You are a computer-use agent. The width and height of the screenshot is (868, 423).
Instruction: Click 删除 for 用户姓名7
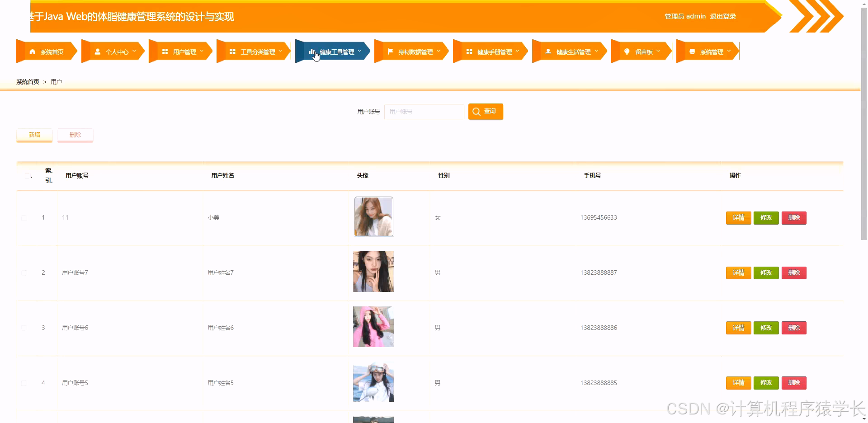click(794, 273)
